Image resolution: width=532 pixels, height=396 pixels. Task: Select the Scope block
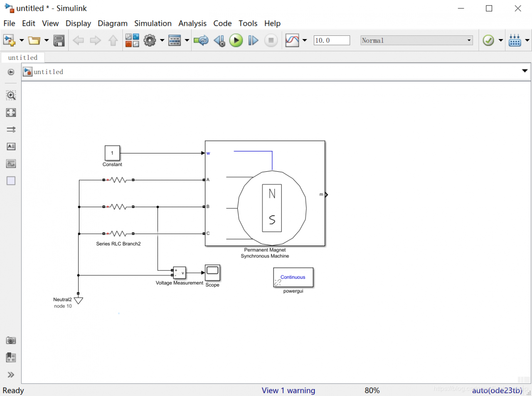click(x=212, y=272)
